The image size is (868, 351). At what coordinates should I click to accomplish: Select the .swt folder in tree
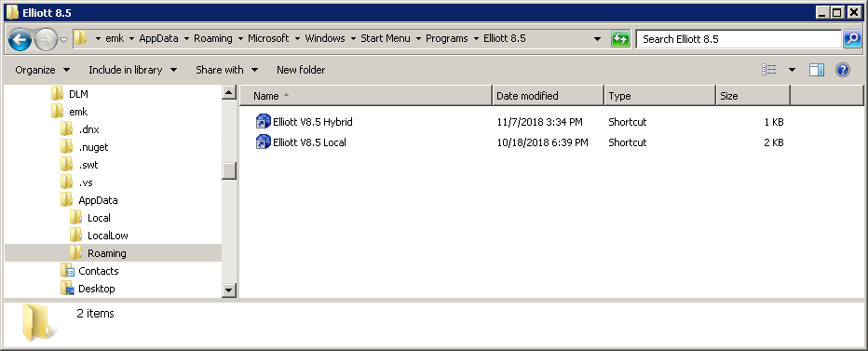pos(88,165)
